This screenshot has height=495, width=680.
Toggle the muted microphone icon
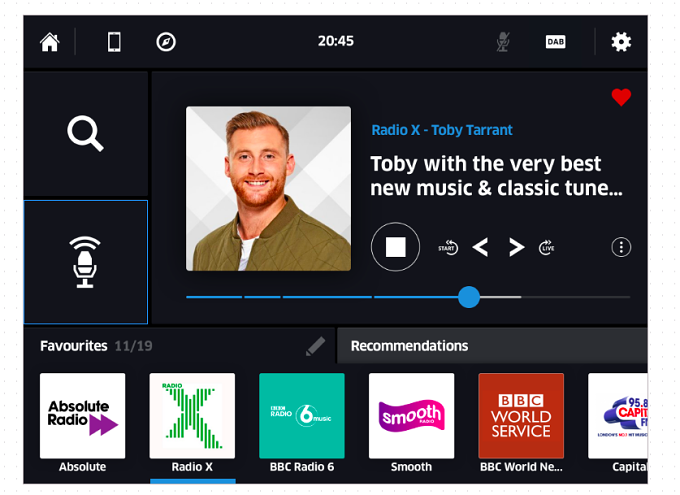click(503, 42)
